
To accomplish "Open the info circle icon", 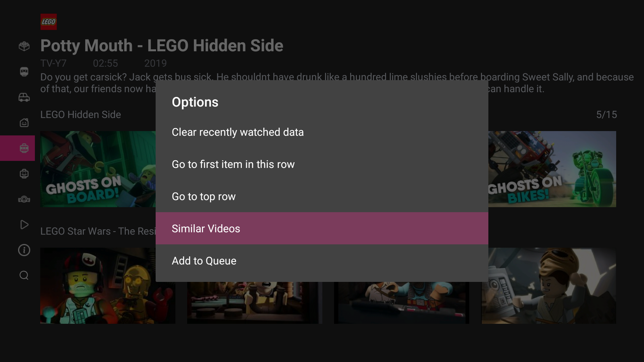I will click(x=24, y=250).
